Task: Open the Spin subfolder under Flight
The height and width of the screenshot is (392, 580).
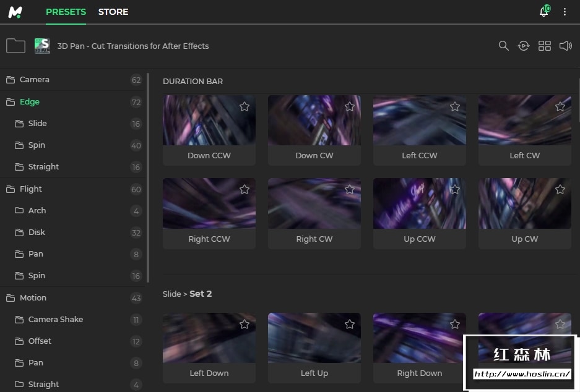Action: [73, 276]
